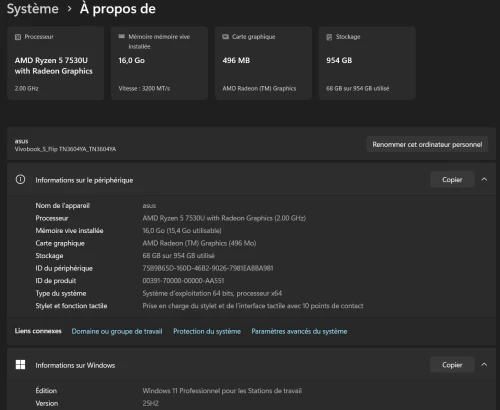Copy the Windows information with Copier
Screen dimensions: 500x410
452,365
